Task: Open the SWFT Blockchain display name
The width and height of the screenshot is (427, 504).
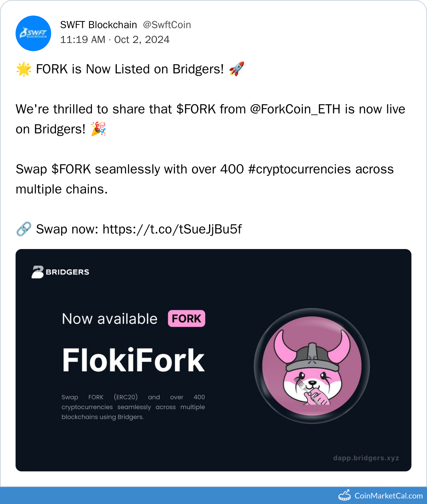Action: [x=99, y=25]
